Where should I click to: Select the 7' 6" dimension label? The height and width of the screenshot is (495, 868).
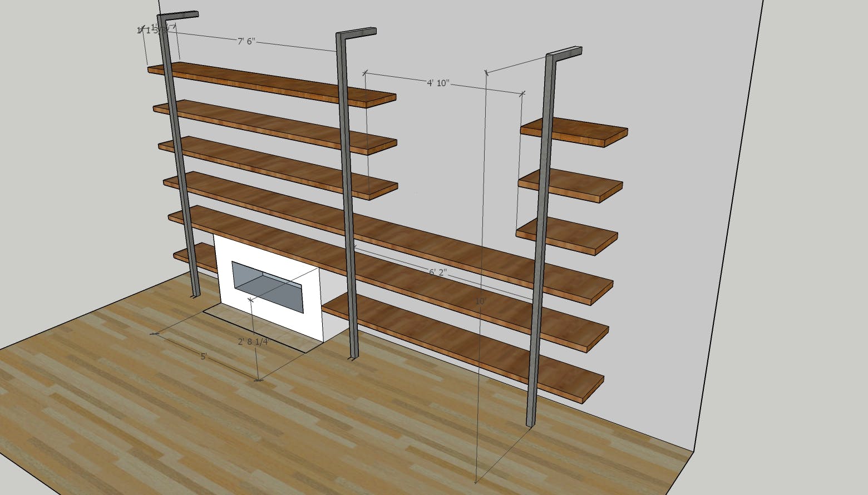click(246, 42)
